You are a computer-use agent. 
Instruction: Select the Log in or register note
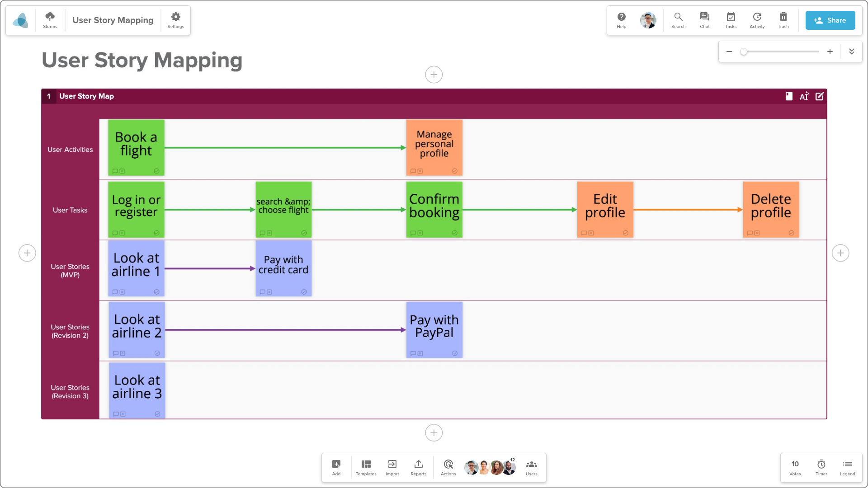pyautogui.click(x=136, y=209)
